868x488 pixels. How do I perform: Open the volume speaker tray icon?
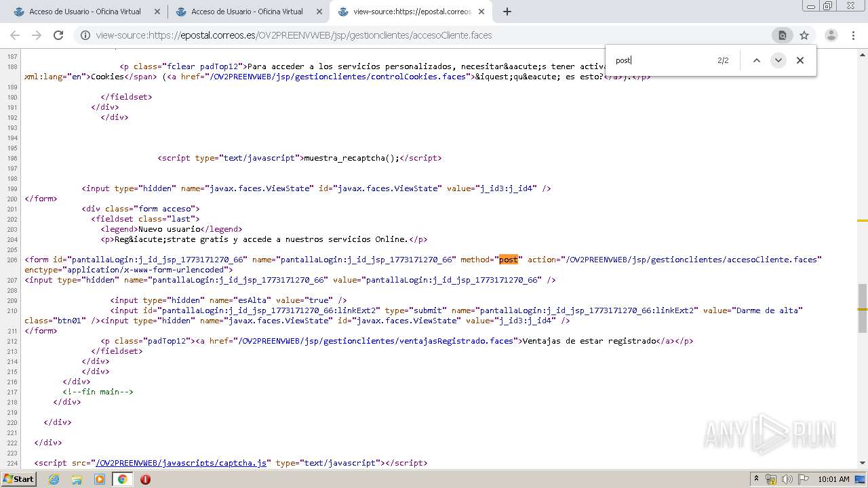[787, 479]
